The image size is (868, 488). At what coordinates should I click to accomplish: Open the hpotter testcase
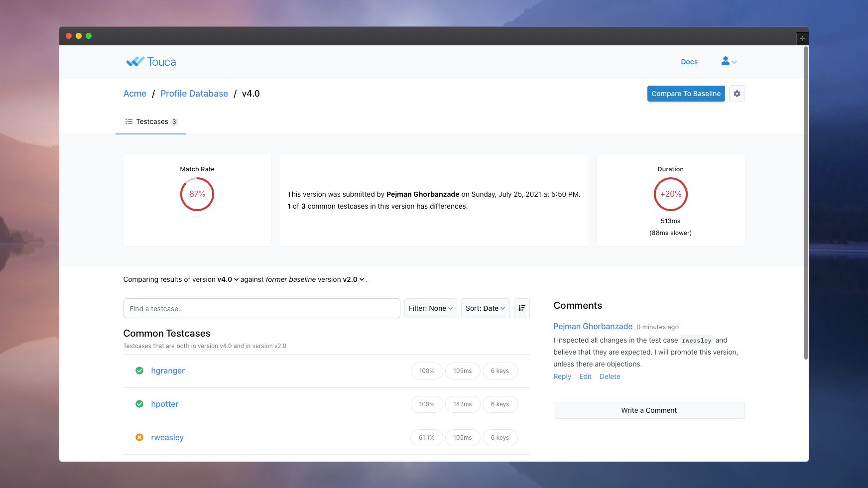tap(165, 404)
